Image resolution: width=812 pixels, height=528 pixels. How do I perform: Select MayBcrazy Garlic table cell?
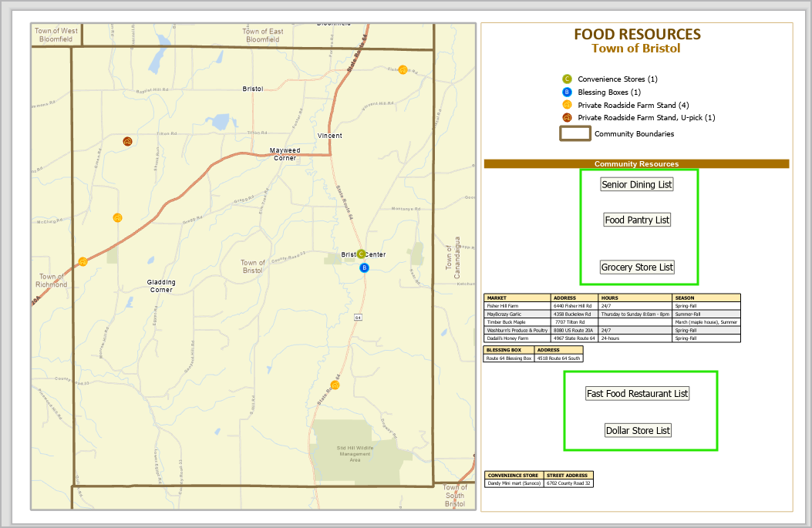[517, 314]
